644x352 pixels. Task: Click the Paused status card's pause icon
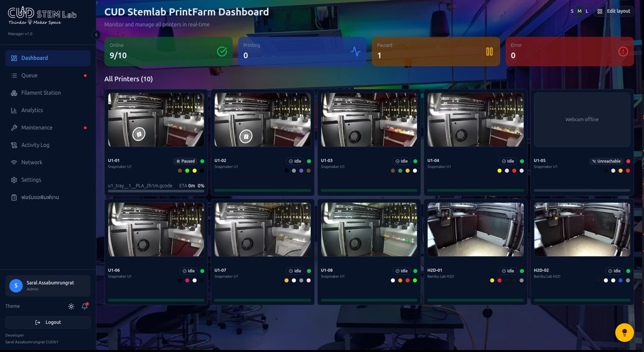[489, 52]
